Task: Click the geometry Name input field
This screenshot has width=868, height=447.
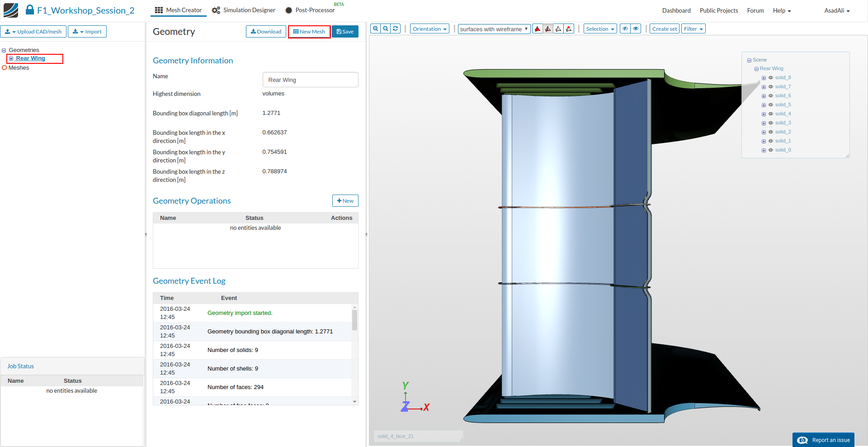Action: click(310, 80)
